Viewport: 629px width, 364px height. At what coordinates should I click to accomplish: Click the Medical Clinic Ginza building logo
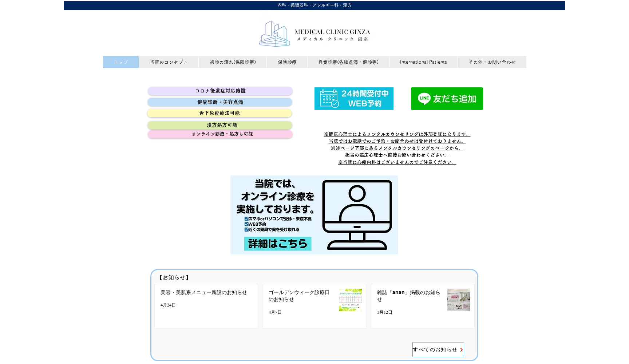click(274, 34)
